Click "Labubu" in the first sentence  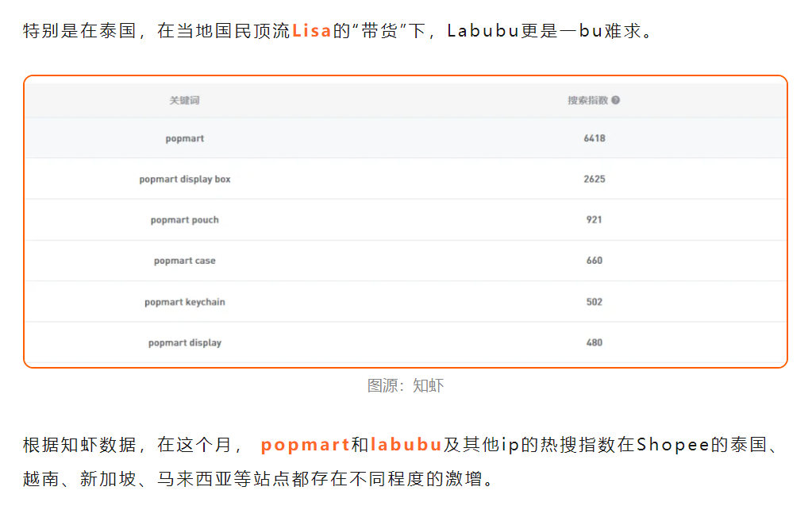tap(483, 31)
